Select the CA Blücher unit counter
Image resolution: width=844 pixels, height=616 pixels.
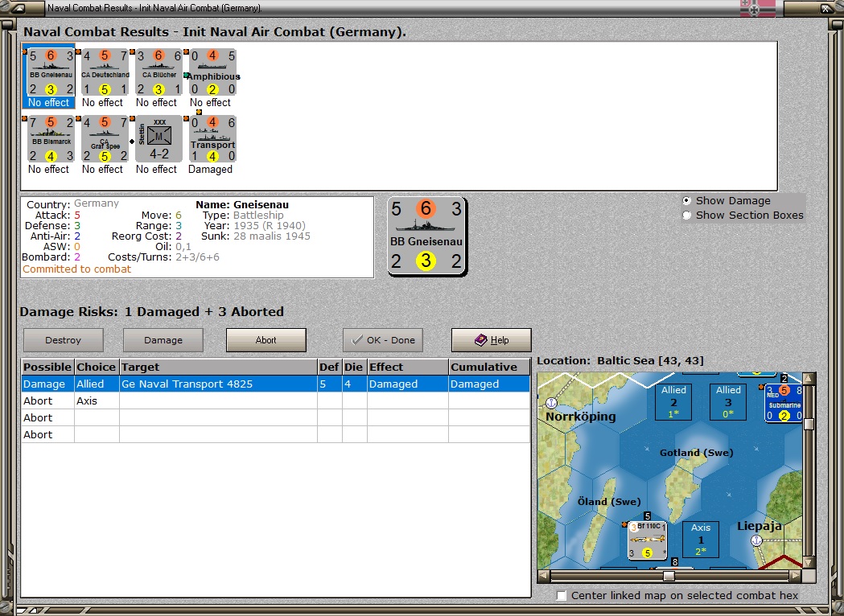coord(159,72)
